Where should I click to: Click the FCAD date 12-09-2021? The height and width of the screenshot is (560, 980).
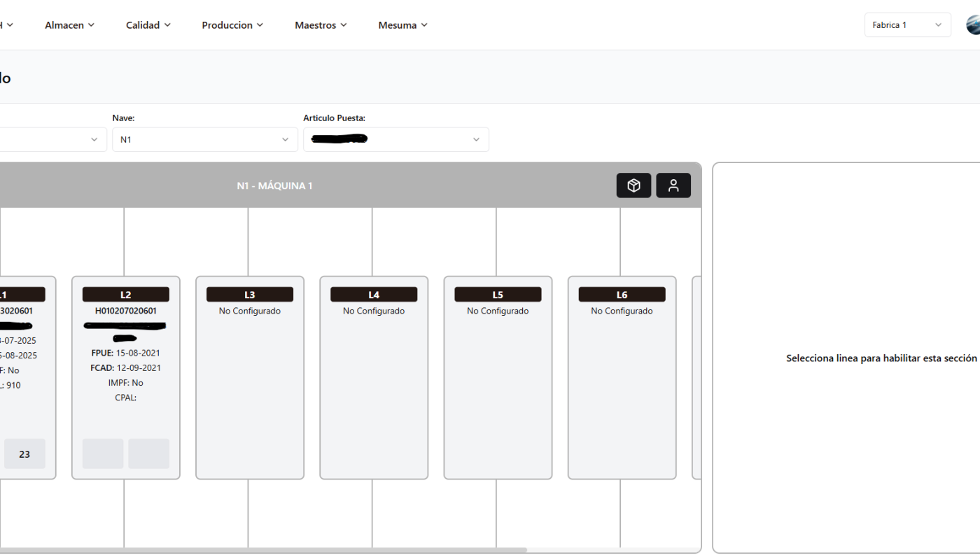(x=139, y=367)
